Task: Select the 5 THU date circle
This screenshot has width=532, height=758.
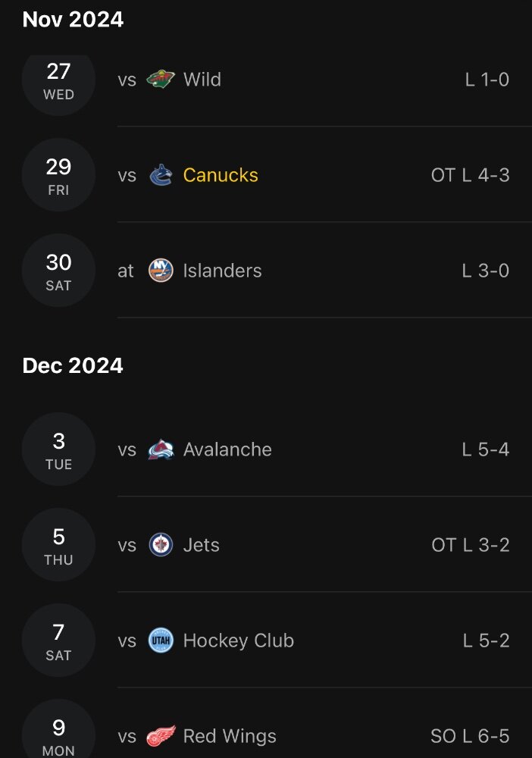Action: 58,545
